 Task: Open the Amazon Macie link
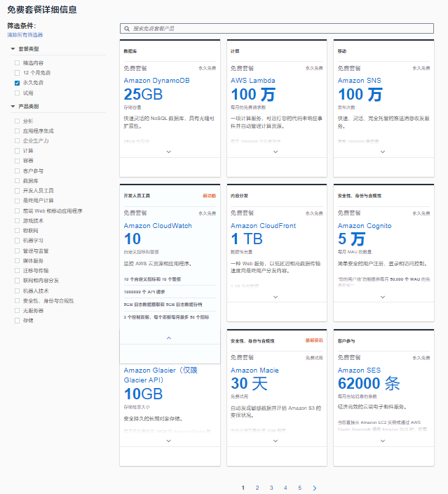(x=254, y=370)
